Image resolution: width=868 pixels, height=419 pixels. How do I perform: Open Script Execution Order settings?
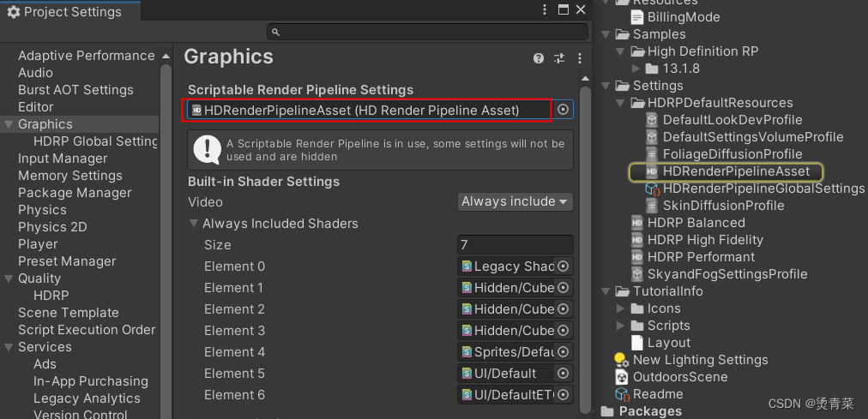point(87,330)
